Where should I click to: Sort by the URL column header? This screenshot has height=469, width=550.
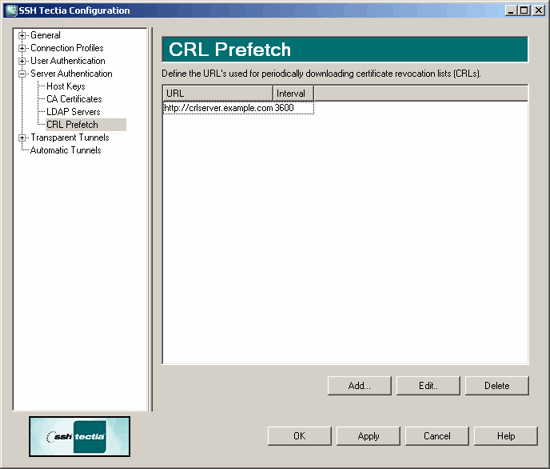tap(218, 93)
